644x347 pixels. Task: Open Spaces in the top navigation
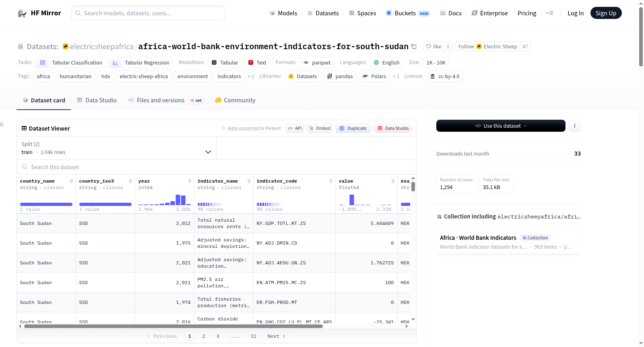[x=362, y=13]
